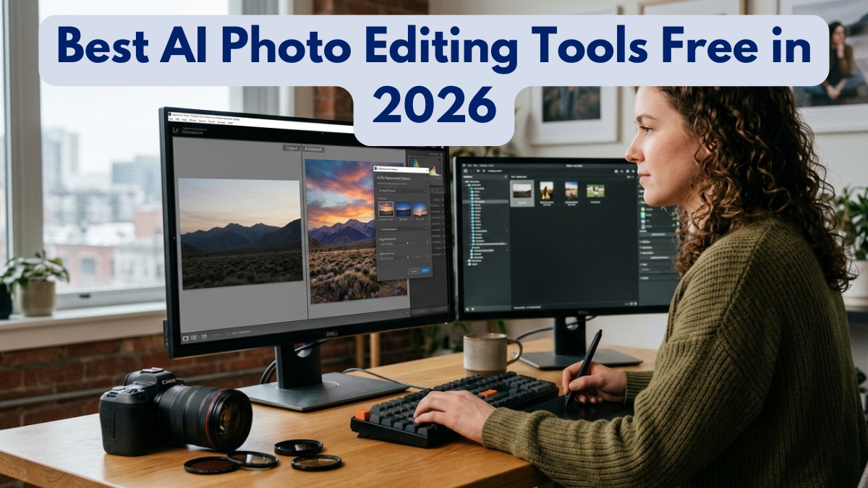The width and height of the screenshot is (868, 488).
Task: Click the dull original mountain photo preview
Action: pos(239,234)
